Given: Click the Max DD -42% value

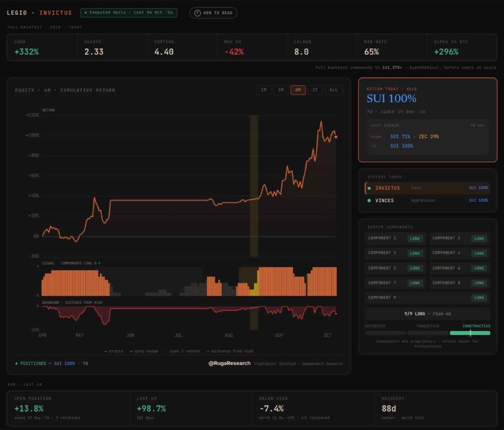Looking at the screenshot, I should 234,52.
